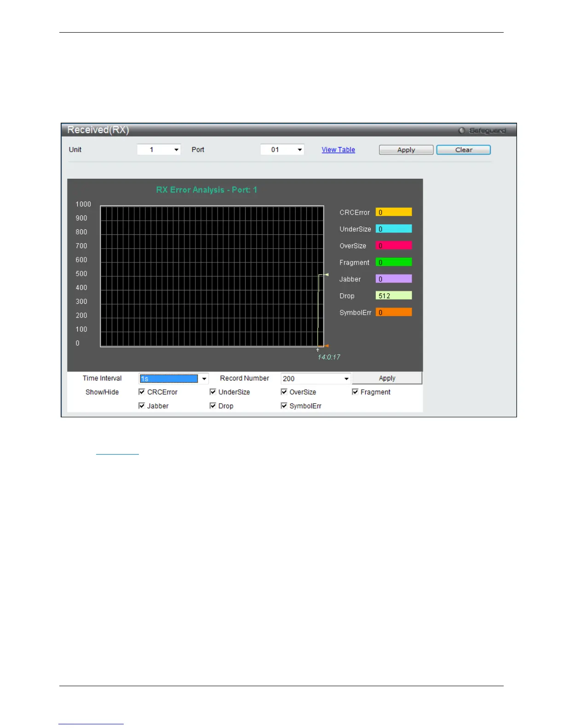Click the Safeguard indicator icon
This screenshot has height=728, width=563.
tap(462, 131)
